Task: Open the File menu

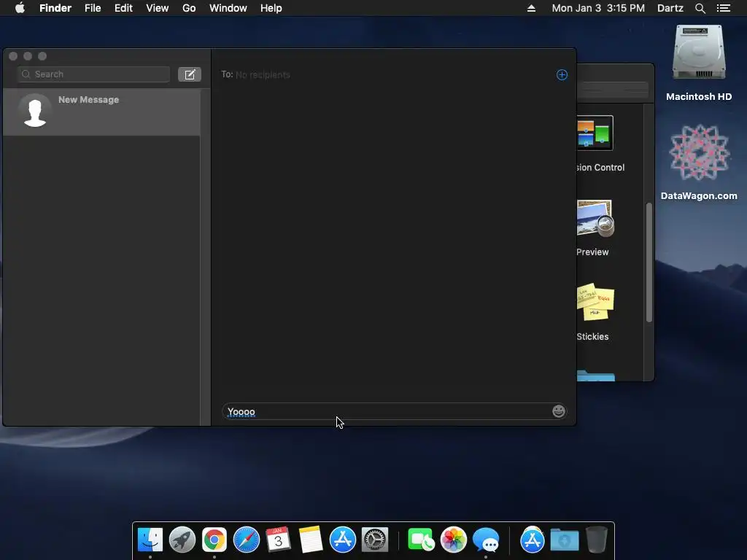Action: click(x=93, y=8)
